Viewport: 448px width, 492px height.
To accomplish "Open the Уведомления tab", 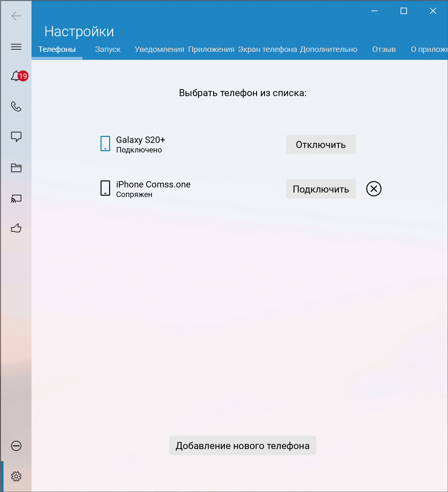I will click(159, 49).
